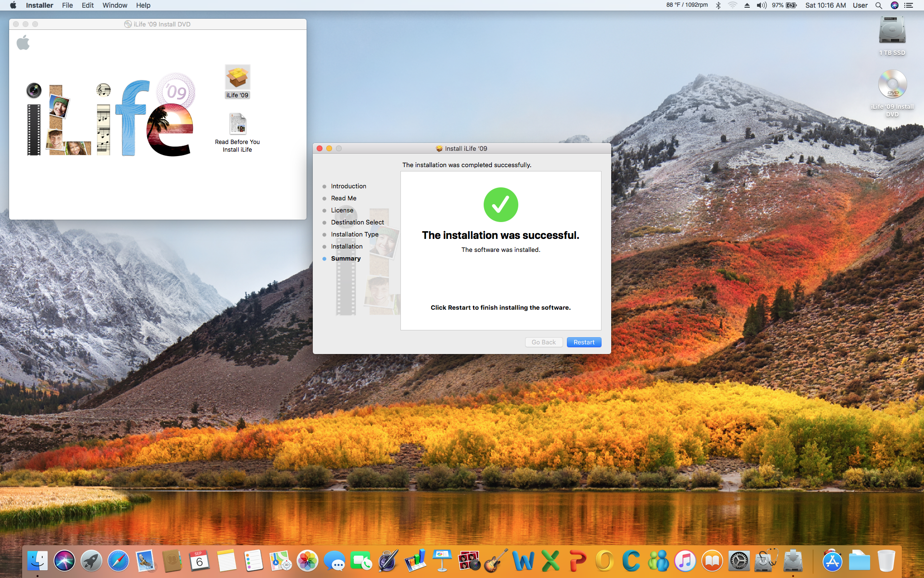The height and width of the screenshot is (578, 924).
Task: Open the Apple menu
Action: click(13, 5)
